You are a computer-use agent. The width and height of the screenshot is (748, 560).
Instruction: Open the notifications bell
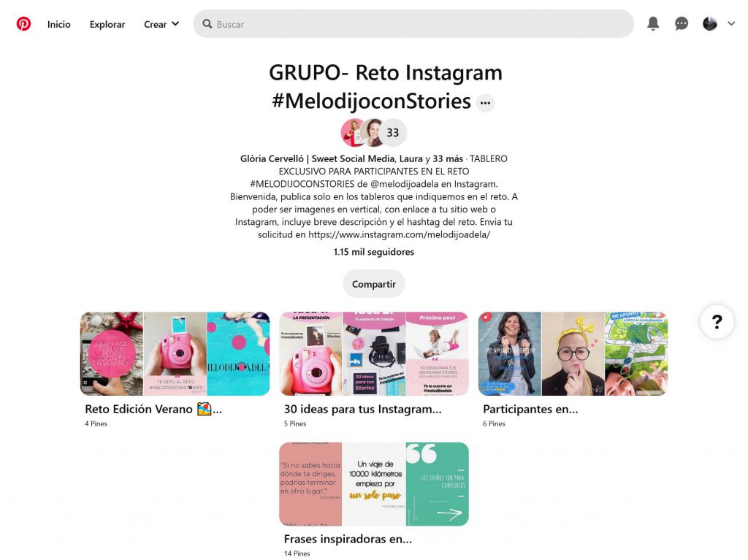tap(653, 23)
